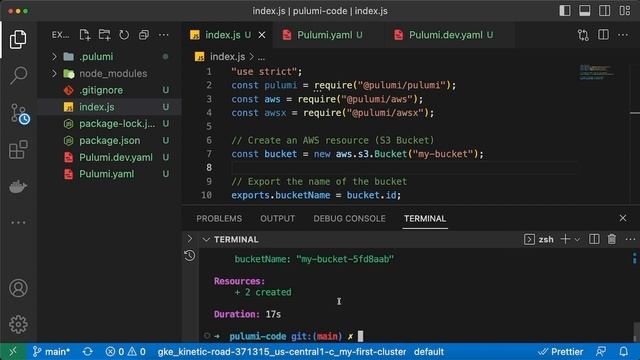Open the new terminal profile dropdown arrow
The height and width of the screenshot is (360, 640).
click(577, 240)
